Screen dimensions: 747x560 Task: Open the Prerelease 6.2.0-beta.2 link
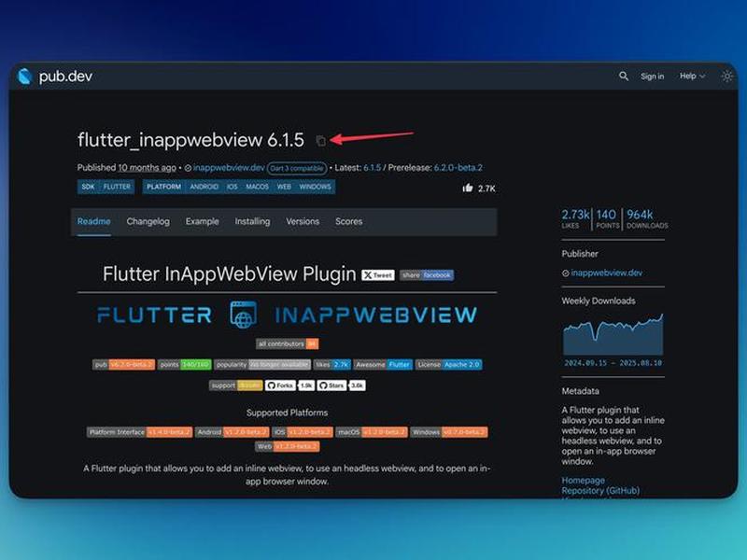(458, 168)
